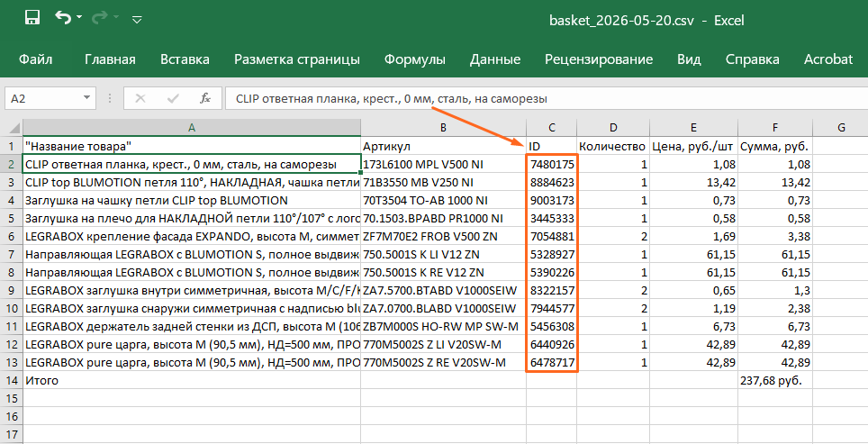
Task: Select row 1 header
Action: click(x=11, y=146)
